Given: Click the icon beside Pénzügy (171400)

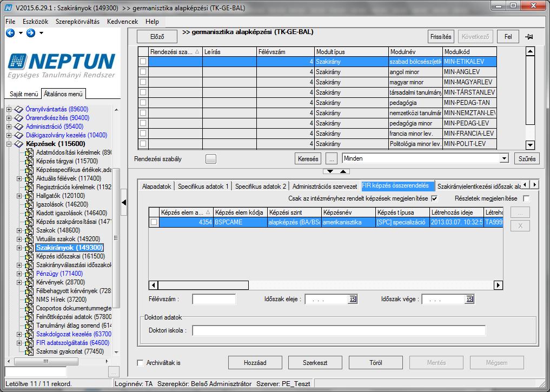Looking at the screenshot, I should pos(29,274).
